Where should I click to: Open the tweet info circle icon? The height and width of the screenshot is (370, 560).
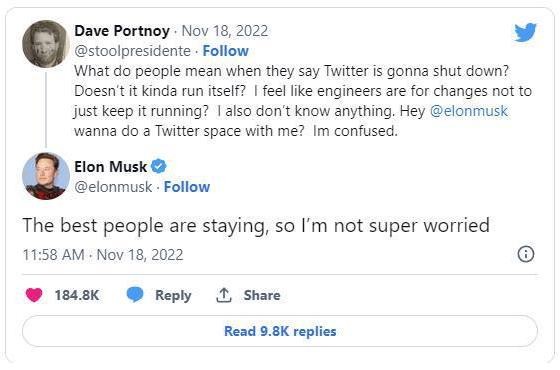526,254
